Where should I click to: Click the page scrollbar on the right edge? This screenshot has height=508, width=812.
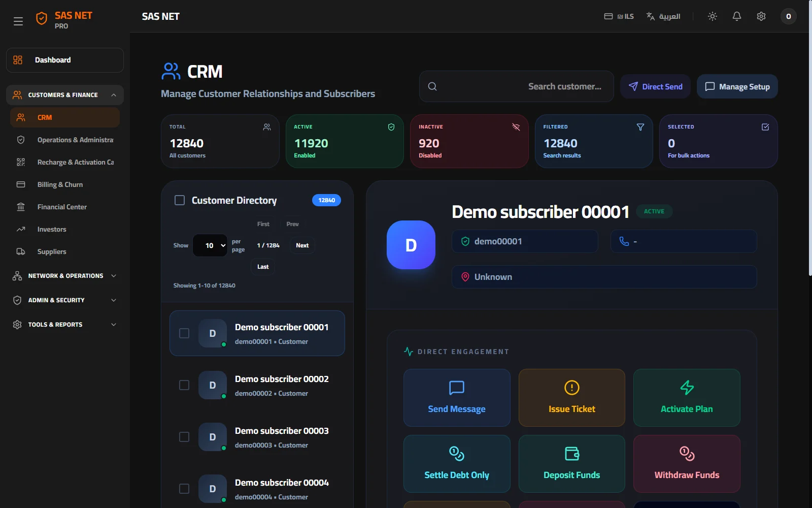(x=810, y=138)
